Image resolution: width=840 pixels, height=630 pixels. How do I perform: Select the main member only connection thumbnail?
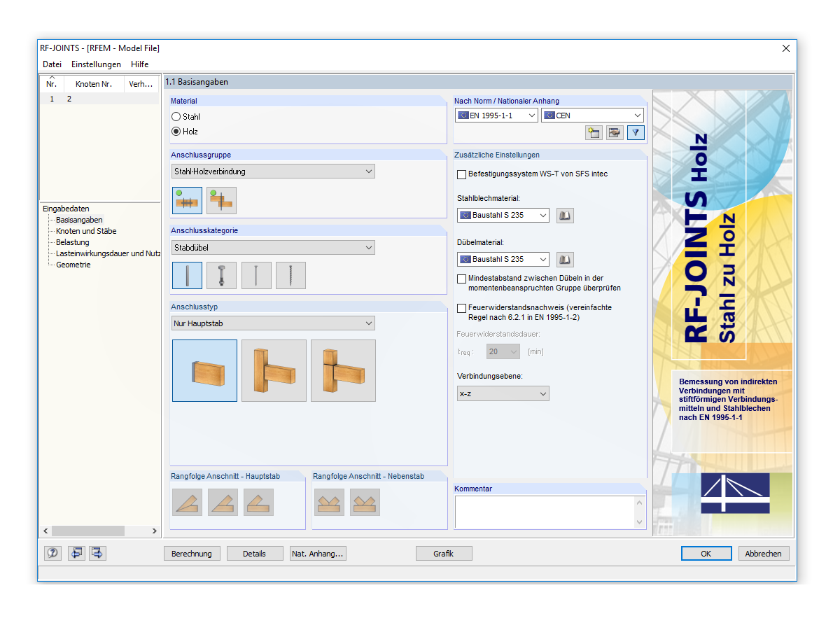click(x=204, y=370)
